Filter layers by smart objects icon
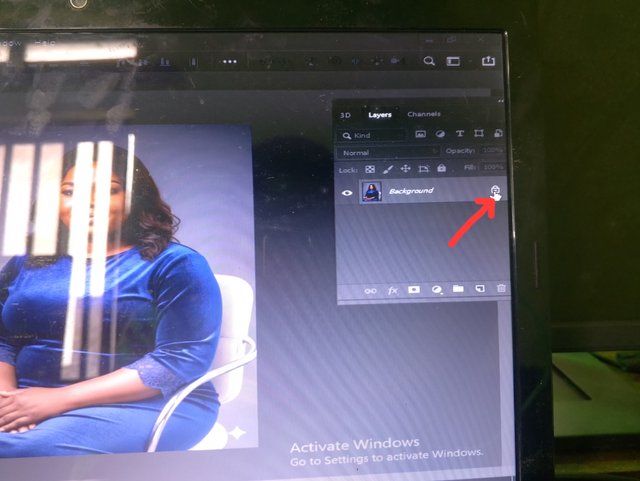 (x=498, y=133)
